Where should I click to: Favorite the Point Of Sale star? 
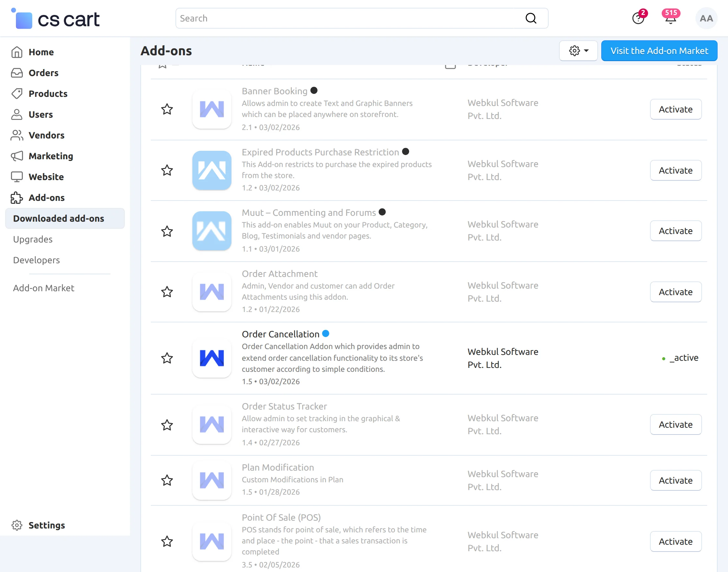coord(167,541)
